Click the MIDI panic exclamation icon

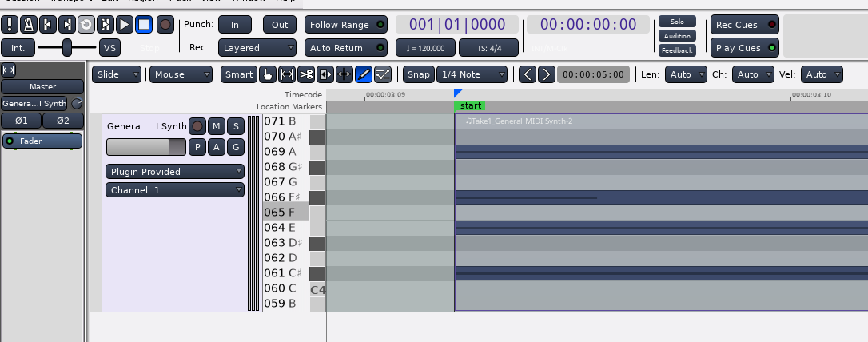coord(10,25)
